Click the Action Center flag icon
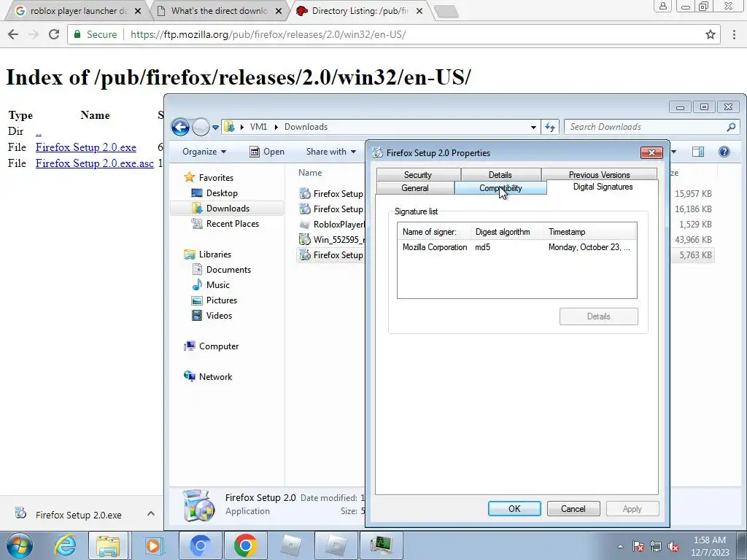The image size is (747, 560). coord(638,547)
